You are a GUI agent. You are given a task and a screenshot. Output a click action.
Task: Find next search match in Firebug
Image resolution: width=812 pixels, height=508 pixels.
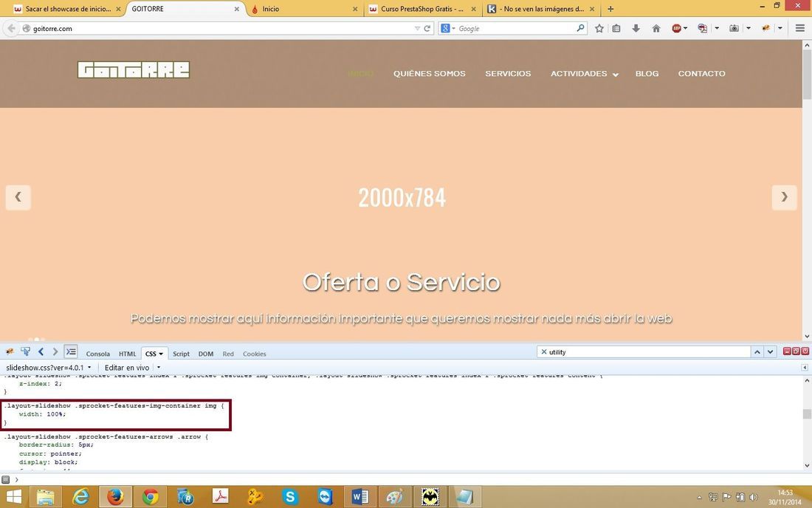[x=770, y=351]
